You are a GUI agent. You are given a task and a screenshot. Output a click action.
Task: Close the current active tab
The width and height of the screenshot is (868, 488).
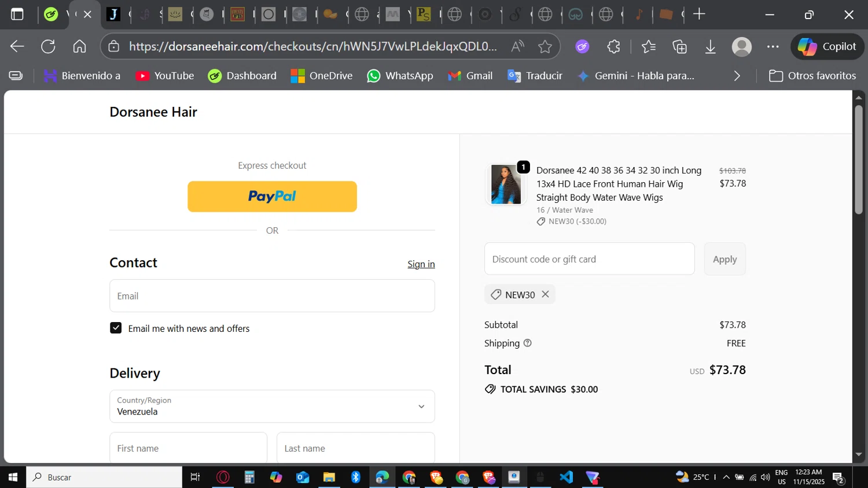tap(87, 14)
